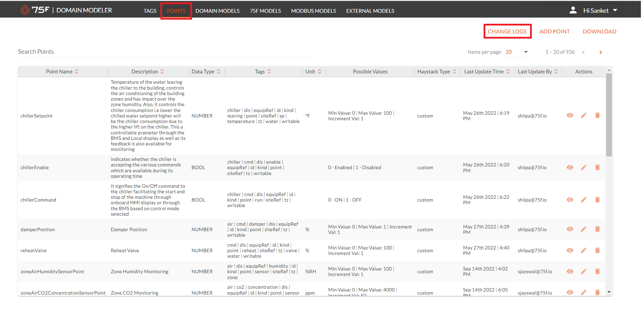
Task: Click ADD POINT button
Action: tap(555, 31)
